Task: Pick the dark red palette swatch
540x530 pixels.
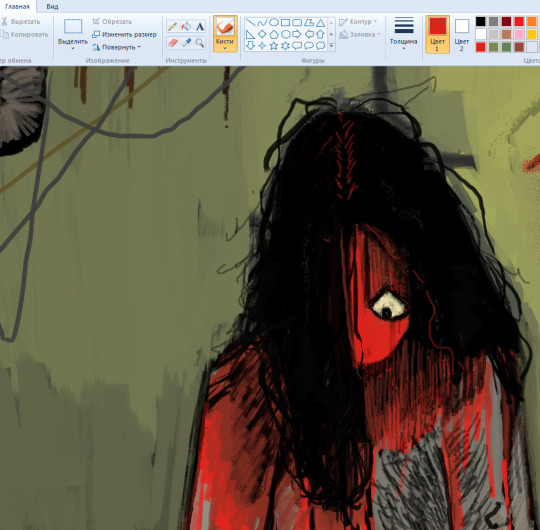Action: 506,22
